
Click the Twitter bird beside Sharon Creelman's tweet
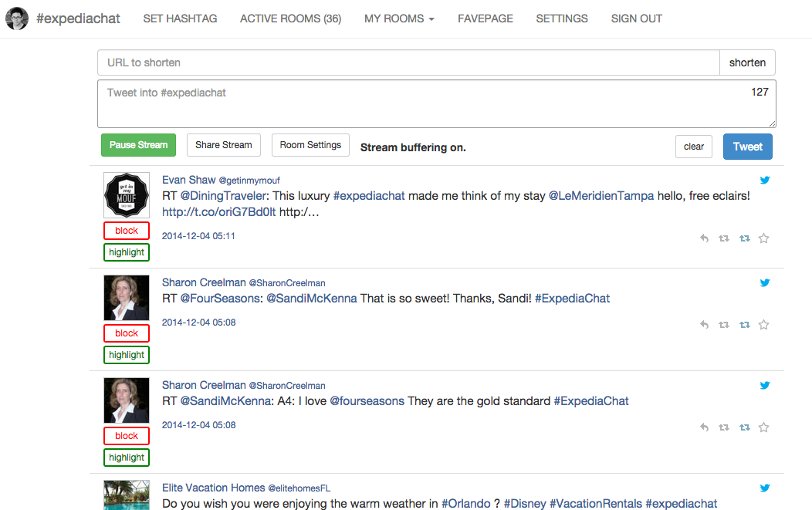pyautogui.click(x=764, y=282)
